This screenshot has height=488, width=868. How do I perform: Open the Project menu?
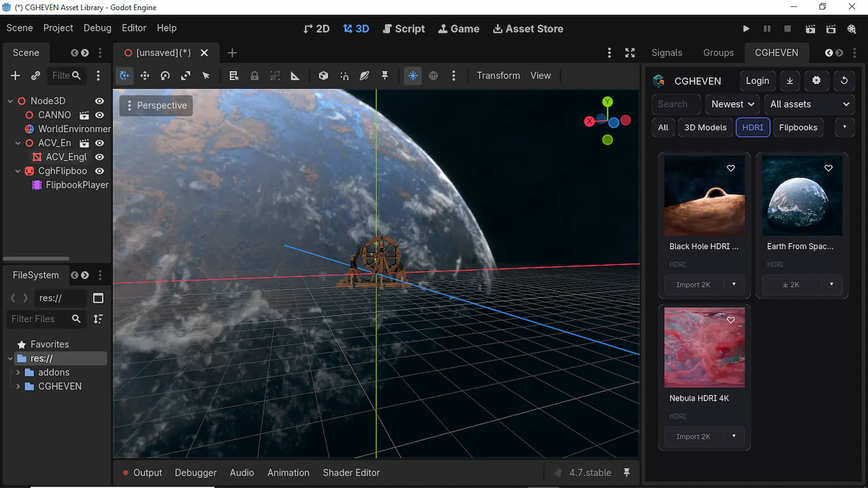pos(58,28)
